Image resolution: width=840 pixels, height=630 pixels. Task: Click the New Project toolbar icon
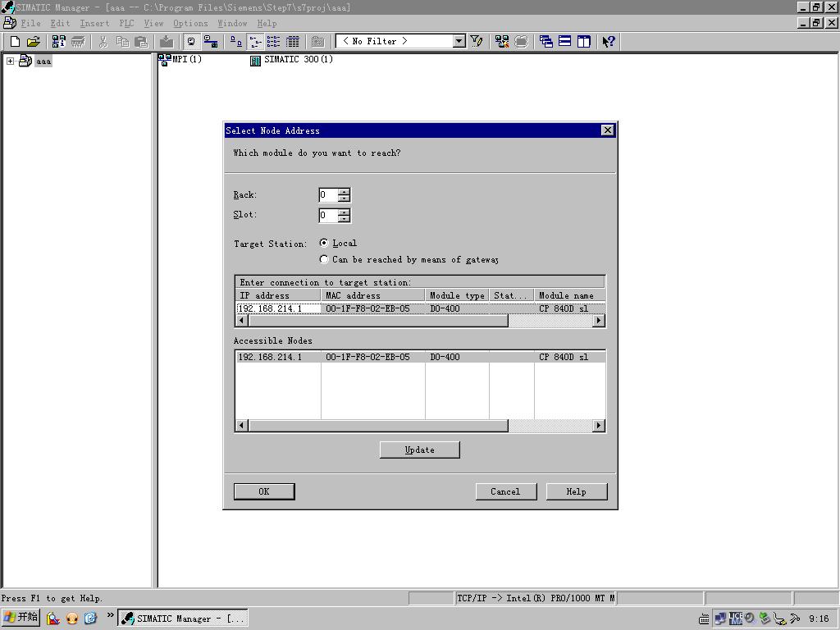click(15, 41)
